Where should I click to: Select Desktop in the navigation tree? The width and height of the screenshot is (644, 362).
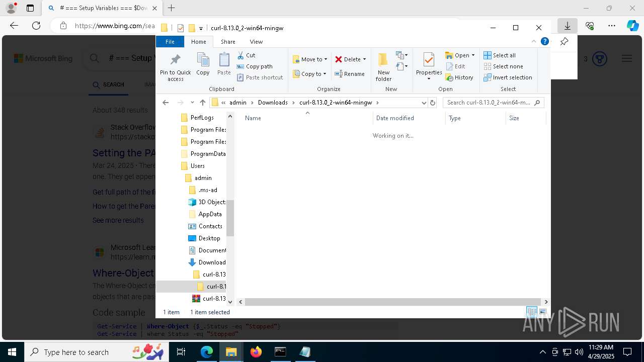[204, 238]
